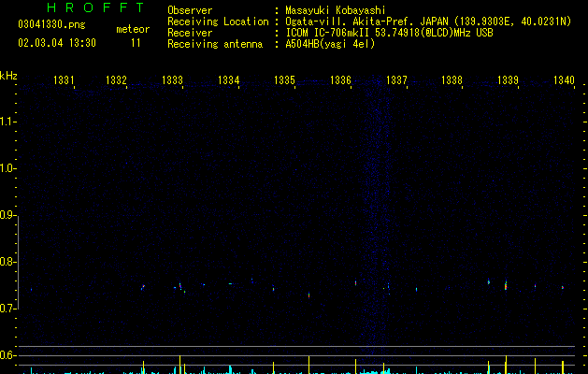This screenshot has width=588, height=374.
Task: Click the Observer label
Action: [x=190, y=10]
